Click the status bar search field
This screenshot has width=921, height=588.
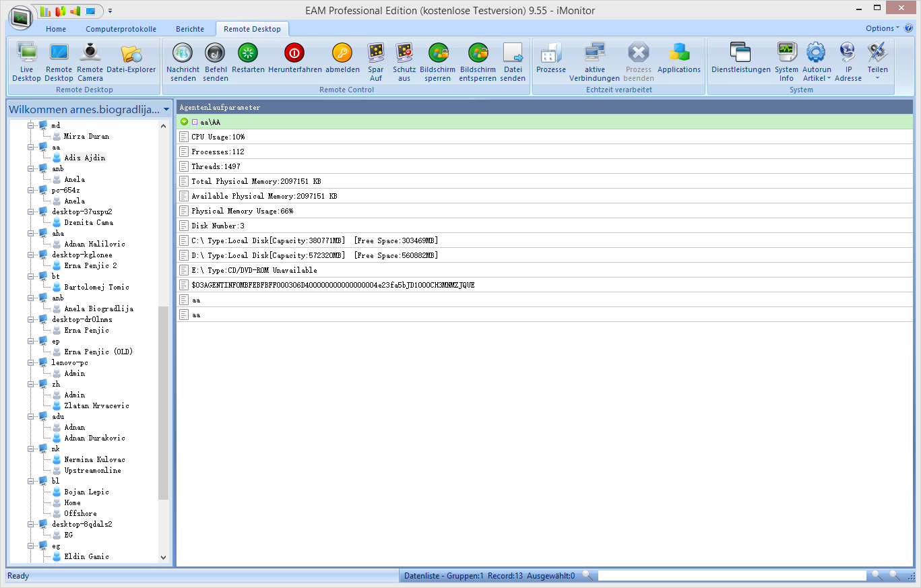pyautogui.click(x=731, y=576)
